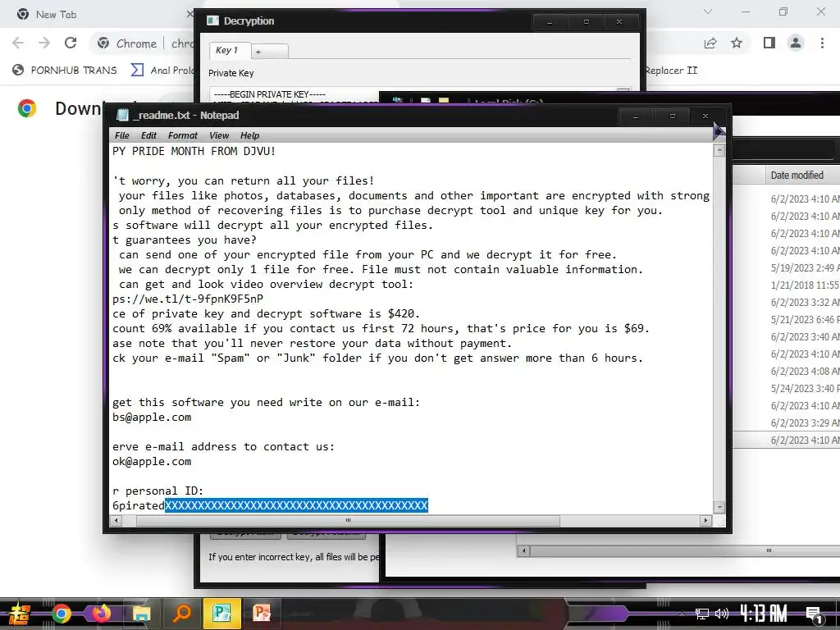Viewport: 840px width, 630px height.
Task: Open the Notepad View menu
Action: coord(218,135)
